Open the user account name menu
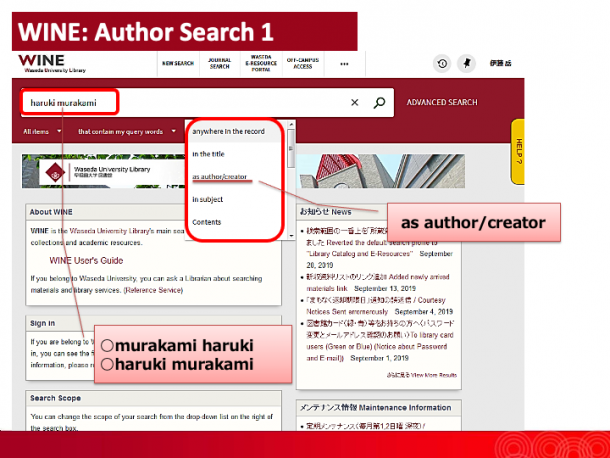 pos(500,63)
